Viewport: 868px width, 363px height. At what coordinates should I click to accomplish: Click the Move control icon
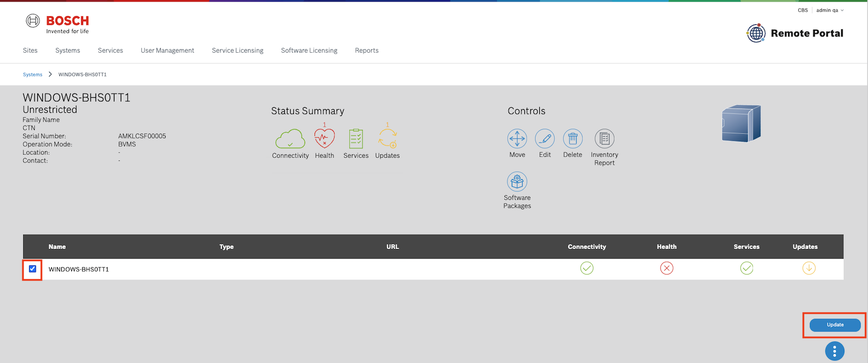coord(517,139)
